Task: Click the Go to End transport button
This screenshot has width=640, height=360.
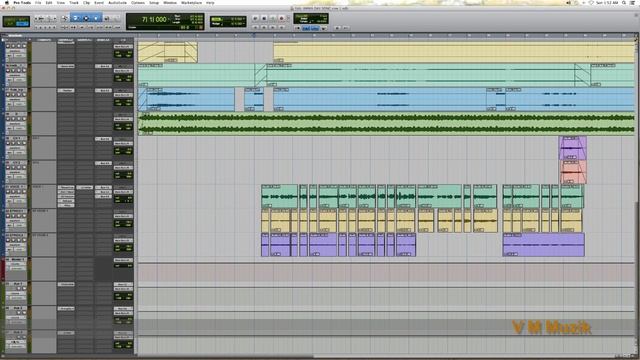Action: [282, 27]
